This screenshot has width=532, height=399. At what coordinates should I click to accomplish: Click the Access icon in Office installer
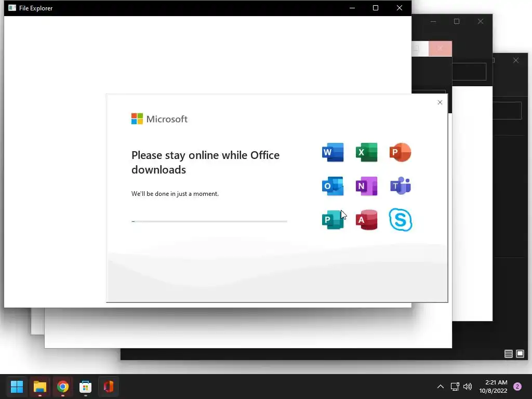coord(366,220)
